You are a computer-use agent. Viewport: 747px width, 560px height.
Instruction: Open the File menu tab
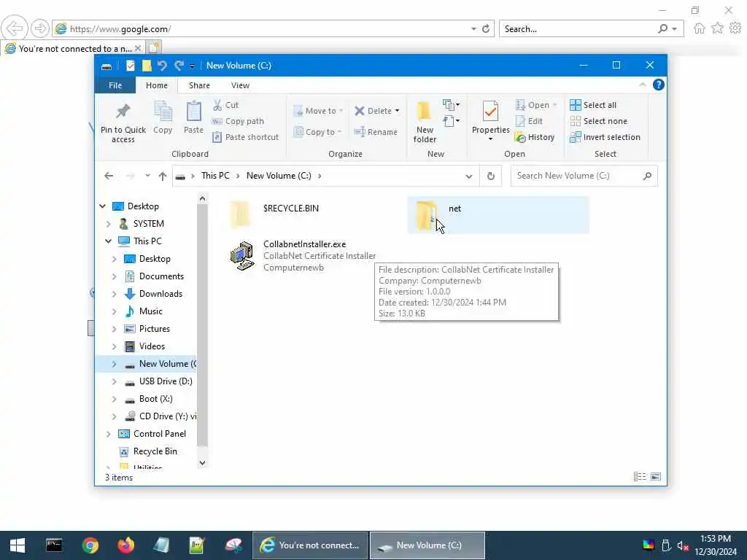click(x=115, y=85)
